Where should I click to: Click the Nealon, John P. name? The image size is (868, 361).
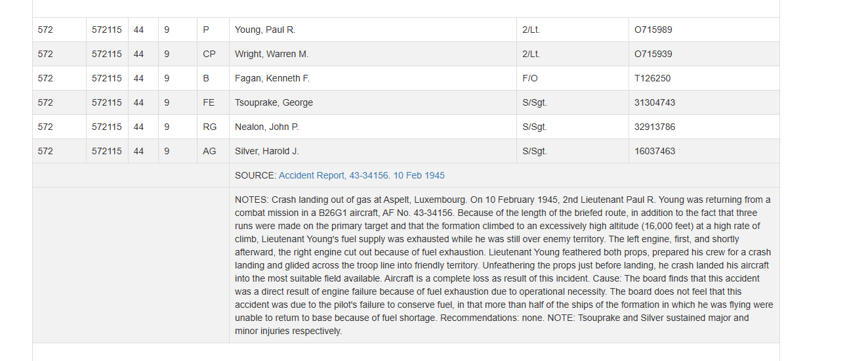pos(266,127)
